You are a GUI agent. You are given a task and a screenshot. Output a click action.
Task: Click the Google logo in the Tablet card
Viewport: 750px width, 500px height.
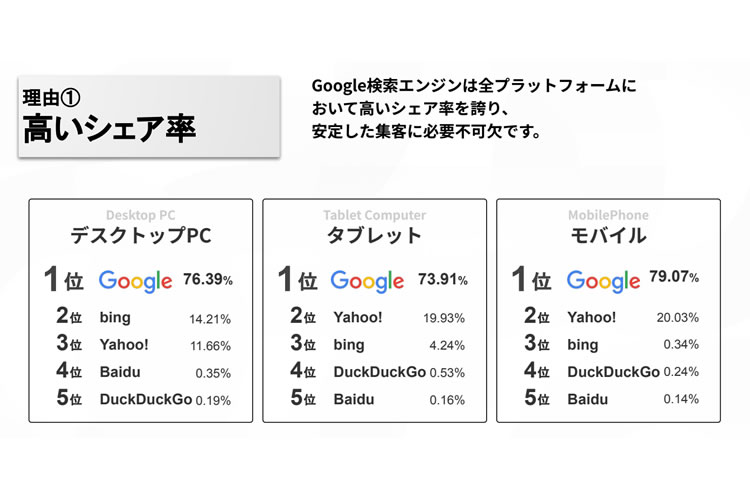367,281
